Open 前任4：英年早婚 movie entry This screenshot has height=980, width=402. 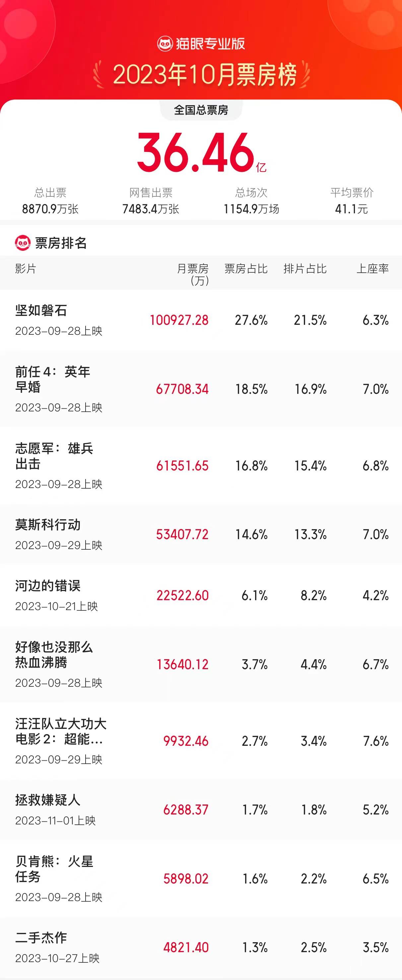coord(52,379)
